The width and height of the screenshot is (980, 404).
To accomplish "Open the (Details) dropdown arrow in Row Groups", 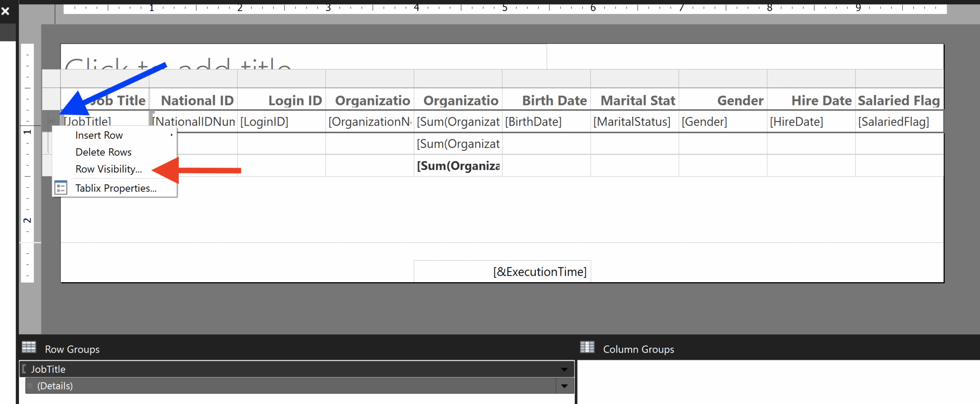I will tap(563, 386).
